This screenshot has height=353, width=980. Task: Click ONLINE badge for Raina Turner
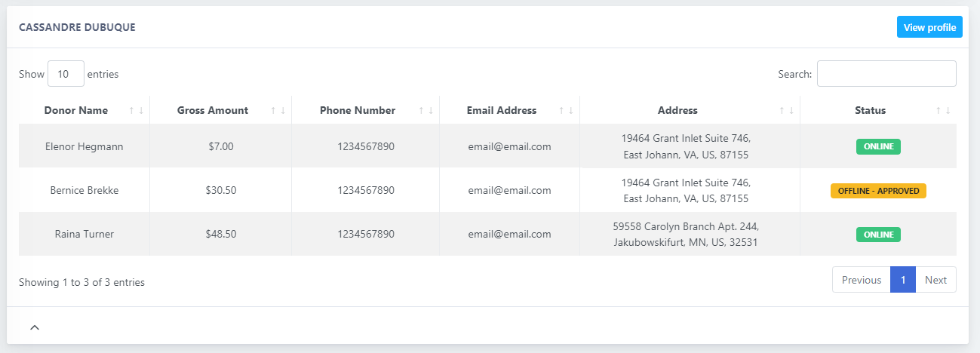(x=878, y=235)
